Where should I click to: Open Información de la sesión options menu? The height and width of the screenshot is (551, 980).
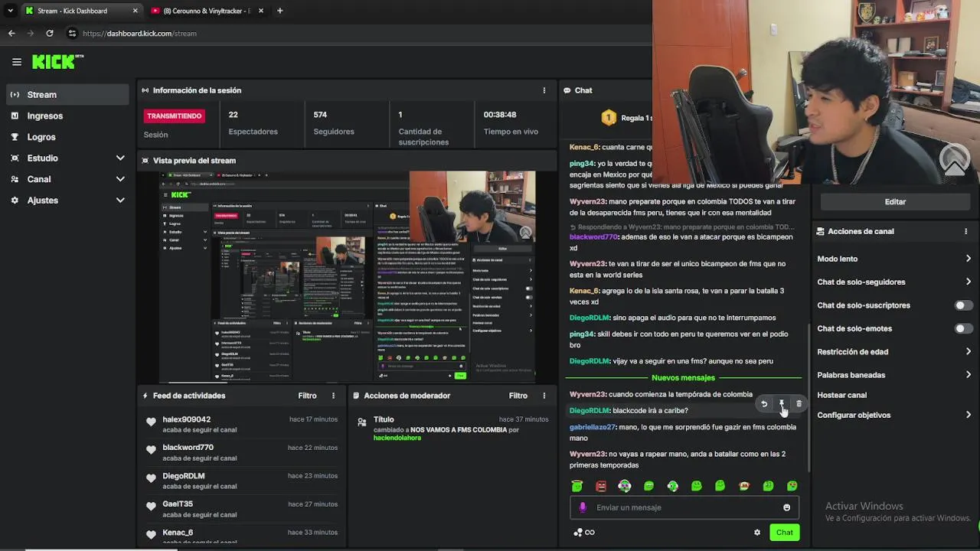pos(544,90)
